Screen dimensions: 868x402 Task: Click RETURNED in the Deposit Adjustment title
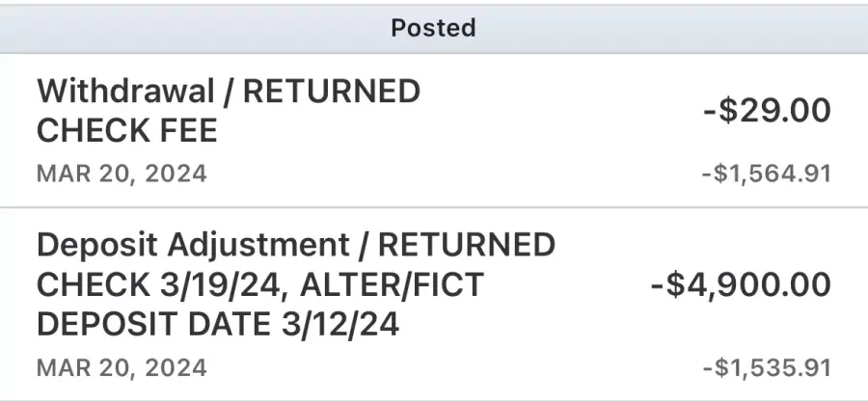coord(467,245)
